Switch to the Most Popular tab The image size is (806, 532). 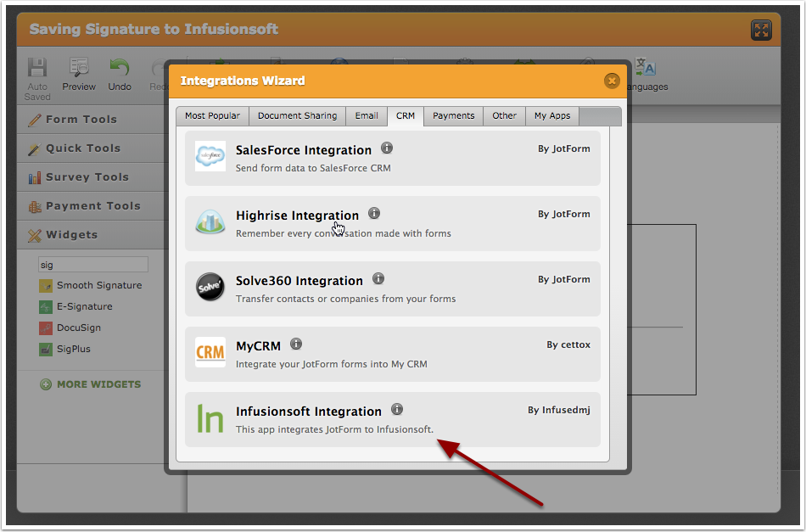click(212, 116)
